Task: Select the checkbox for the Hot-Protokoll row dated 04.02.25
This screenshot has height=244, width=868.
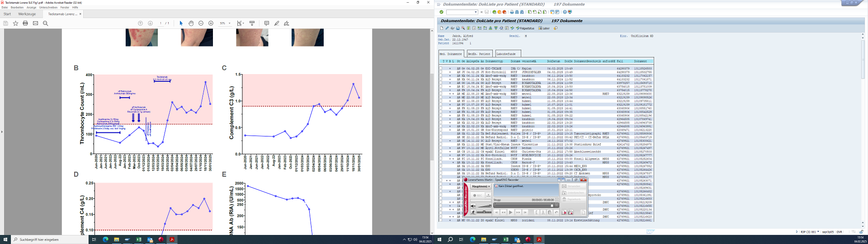Action: 441,72
